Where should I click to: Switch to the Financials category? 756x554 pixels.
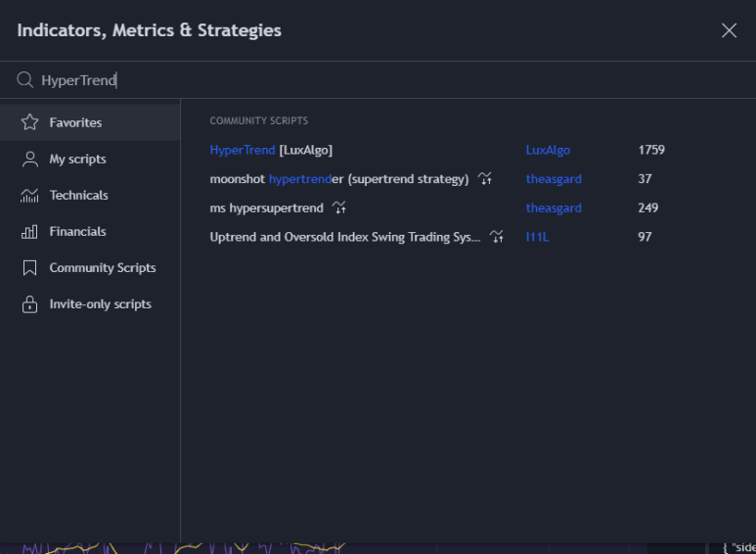click(90, 231)
